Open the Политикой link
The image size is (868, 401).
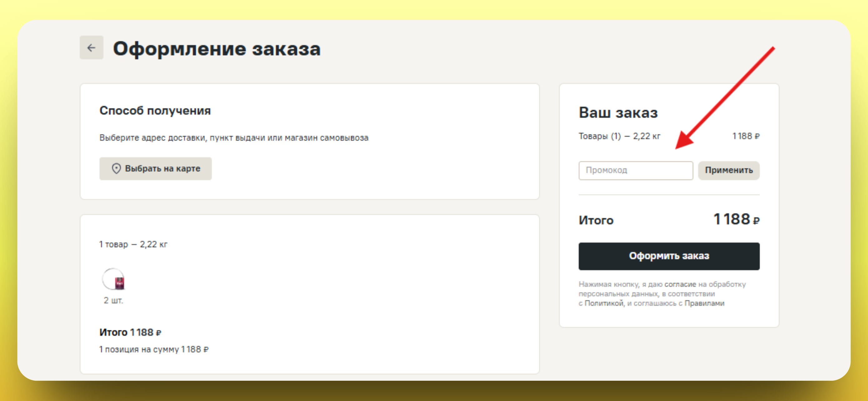[x=604, y=303]
